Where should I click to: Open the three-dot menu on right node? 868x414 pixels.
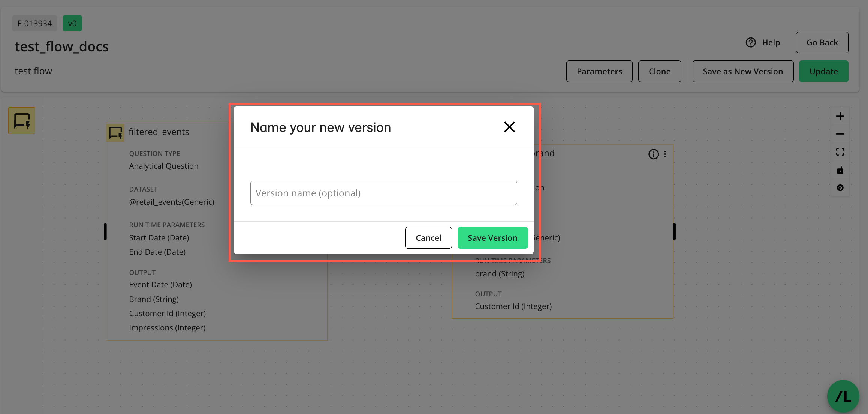(x=665, y=154)
